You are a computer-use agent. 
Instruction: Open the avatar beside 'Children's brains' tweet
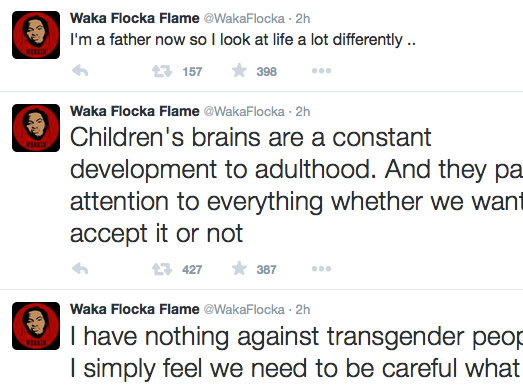tap(36, 128)
